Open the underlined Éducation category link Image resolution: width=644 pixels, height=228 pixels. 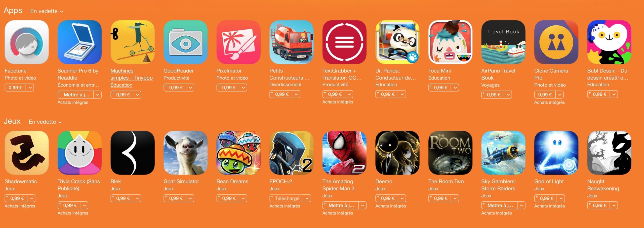click(x=121, y=85)
